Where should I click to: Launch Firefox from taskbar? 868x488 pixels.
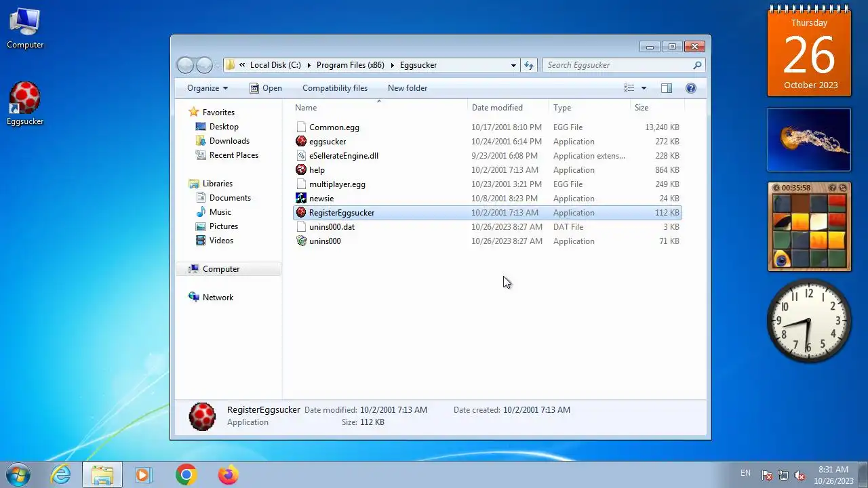pos(228,474)
